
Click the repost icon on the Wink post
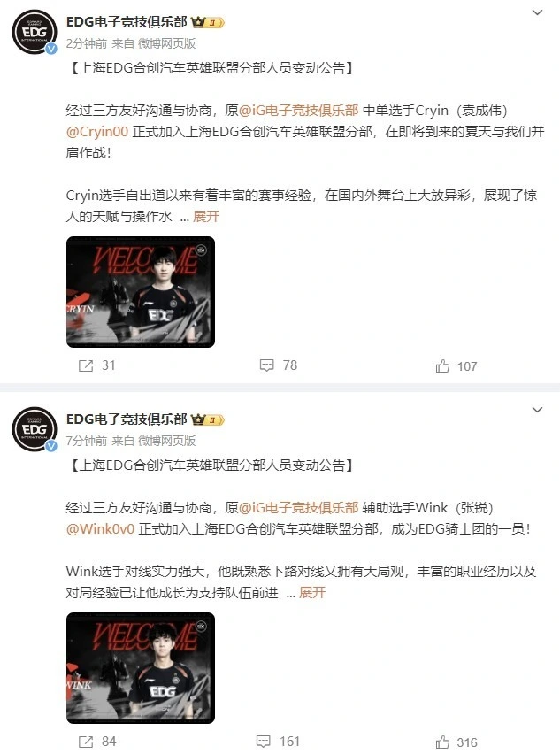[x=86, y=742]
